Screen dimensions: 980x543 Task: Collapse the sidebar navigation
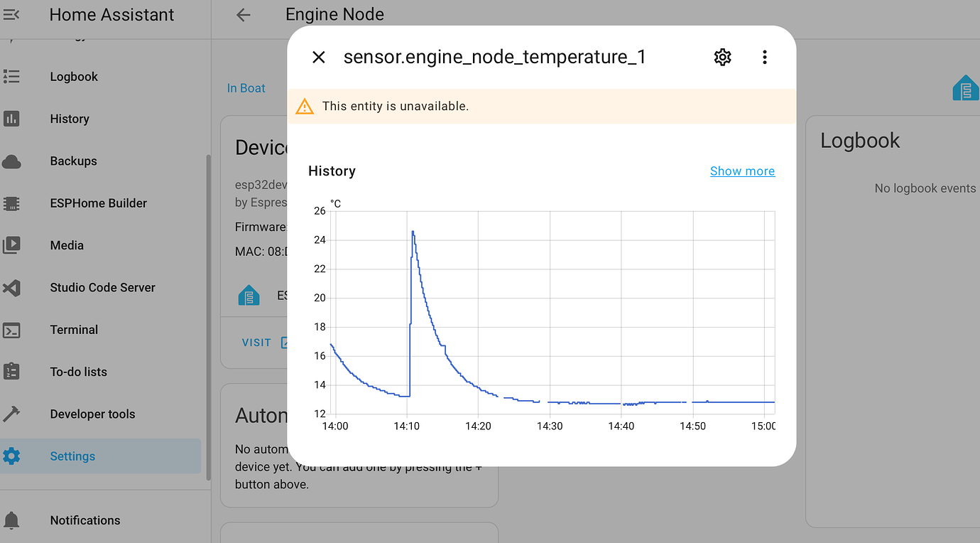pos(12,14)
